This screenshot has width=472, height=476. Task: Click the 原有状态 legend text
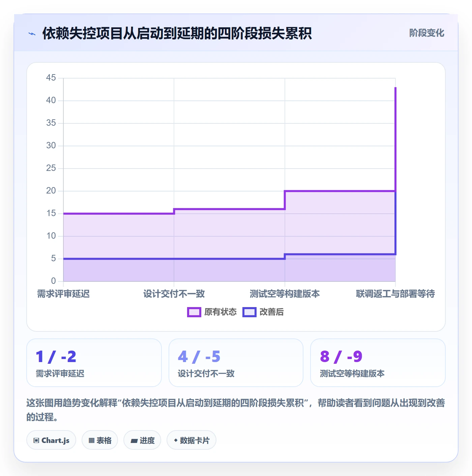tap(220, 312)
